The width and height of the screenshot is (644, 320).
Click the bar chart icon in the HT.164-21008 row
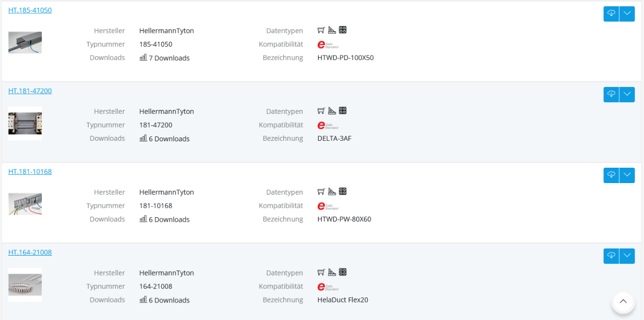143,300
